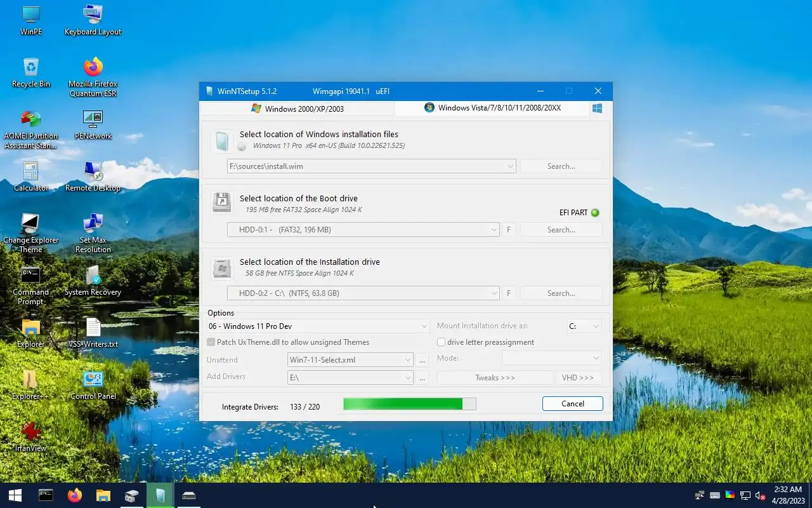Open AOMEI Partition Assistant desktop icon
Viewport: 812px width, 508px height.
coord(30,129)
